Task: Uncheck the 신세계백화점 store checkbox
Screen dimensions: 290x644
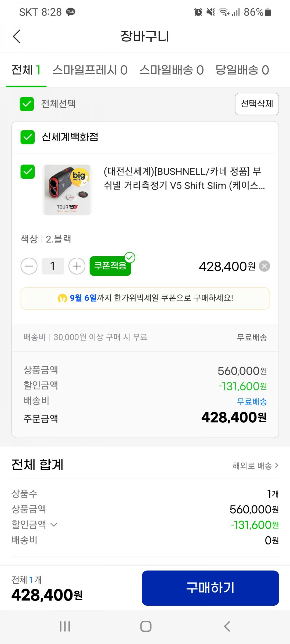Action: [28, 137]
